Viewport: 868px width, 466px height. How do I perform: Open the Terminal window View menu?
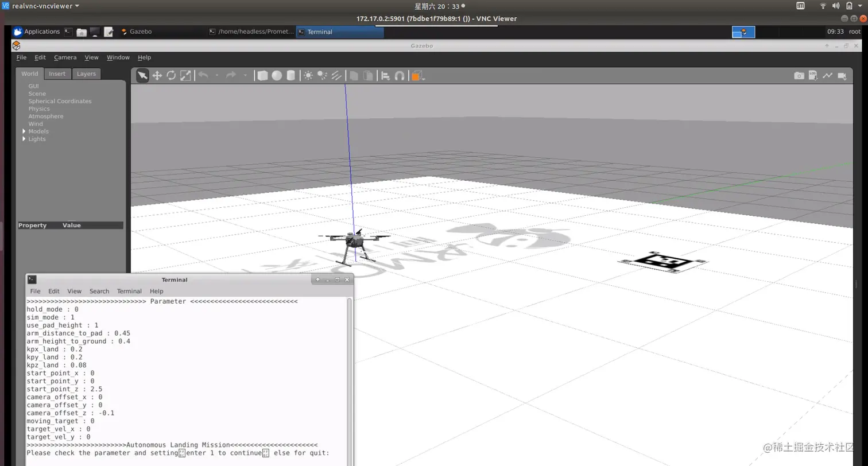pyautogui.click(x=75, y=291)
